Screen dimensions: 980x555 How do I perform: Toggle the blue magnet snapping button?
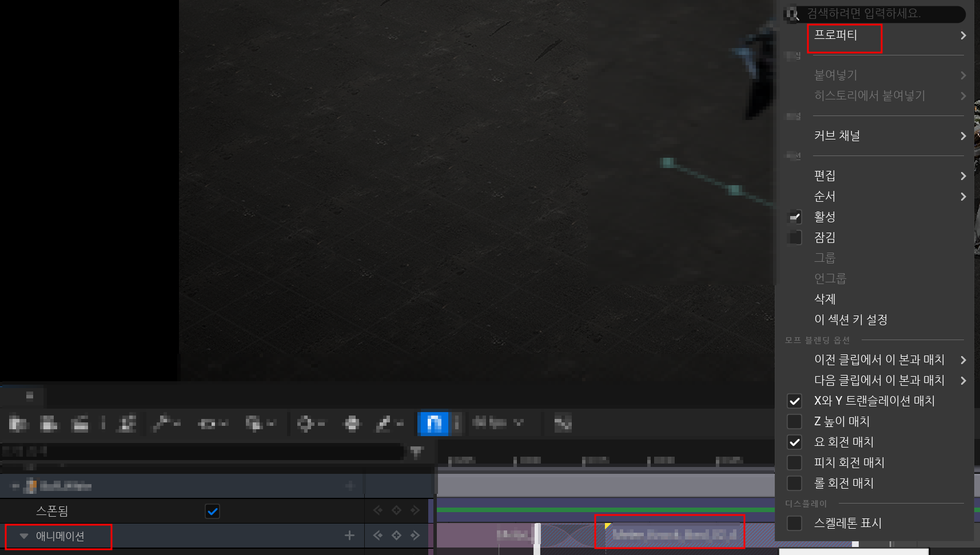(x=434, y=424)
